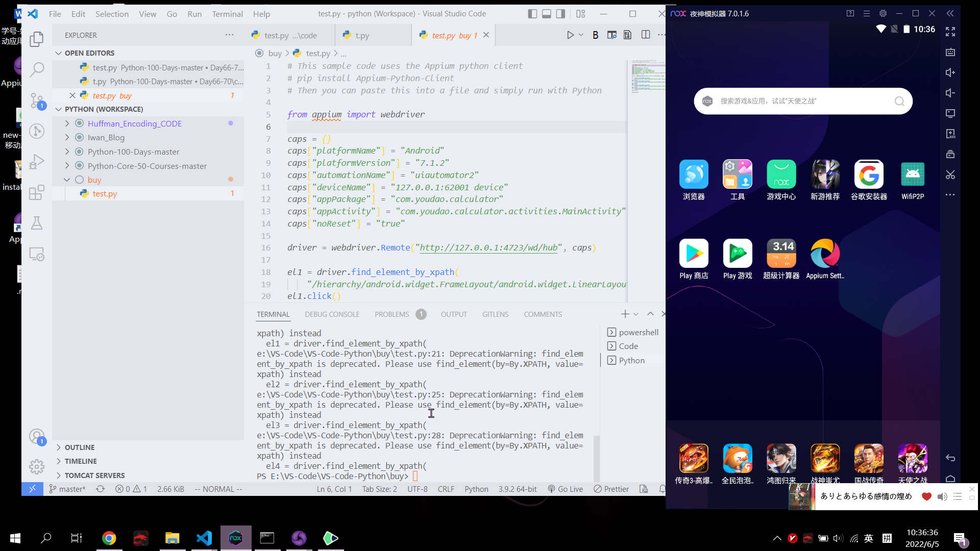Click the editor minimap
Image resolution: width=980 pixels, height=551 pixels.
tap(648, 77)
